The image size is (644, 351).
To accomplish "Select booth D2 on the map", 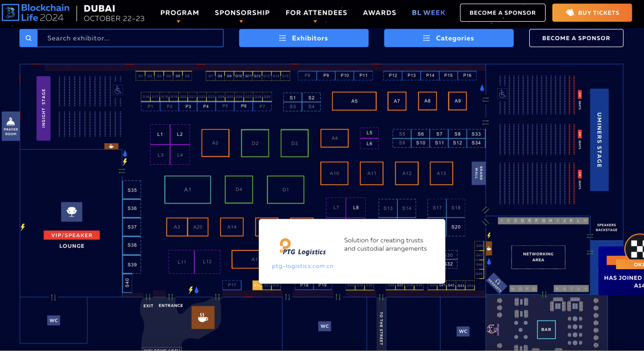I will click(255, 143).
